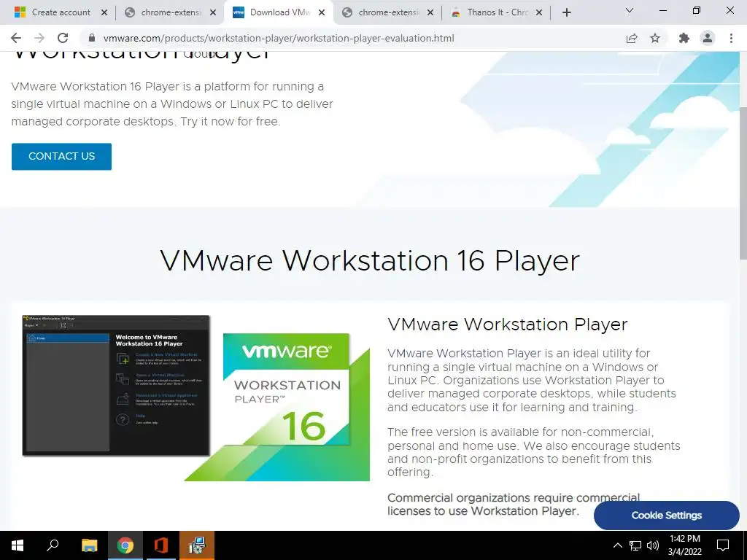This screenshot has width=747, height=560.
Task: Click the CONTACT US button
Action: (61, 156)
